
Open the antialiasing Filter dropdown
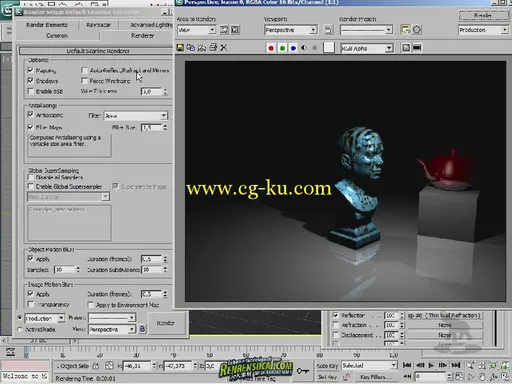(x=136, y=116)
